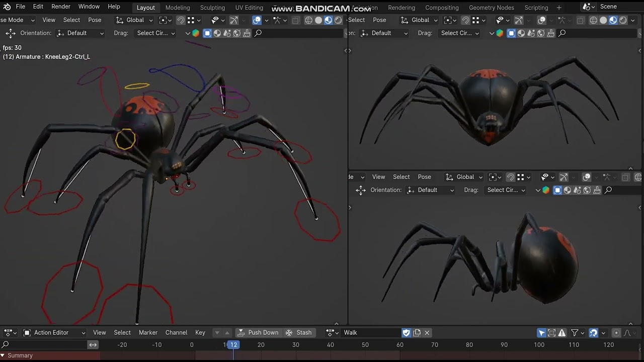Click the Push Down button

(x=258, y=333)
